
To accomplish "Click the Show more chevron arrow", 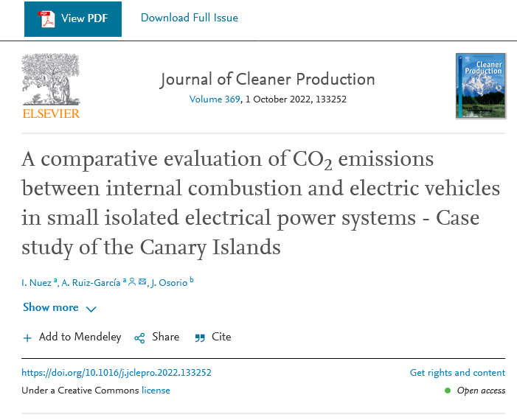I will coord(91,309).
